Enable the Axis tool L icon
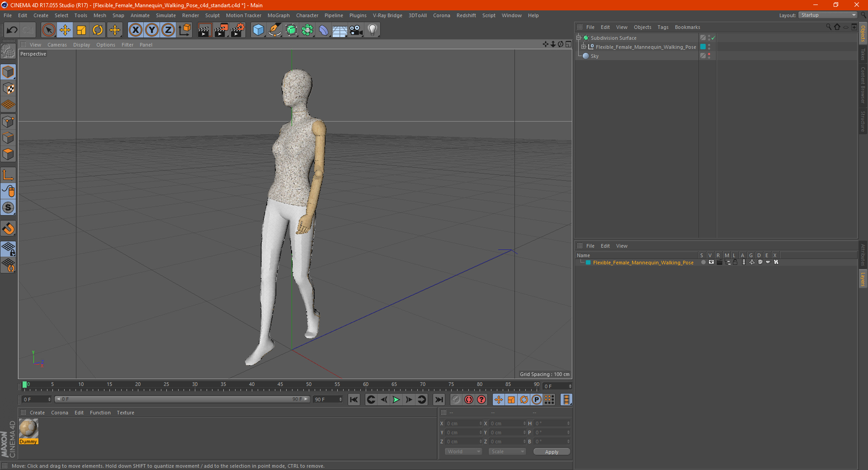 8,175
